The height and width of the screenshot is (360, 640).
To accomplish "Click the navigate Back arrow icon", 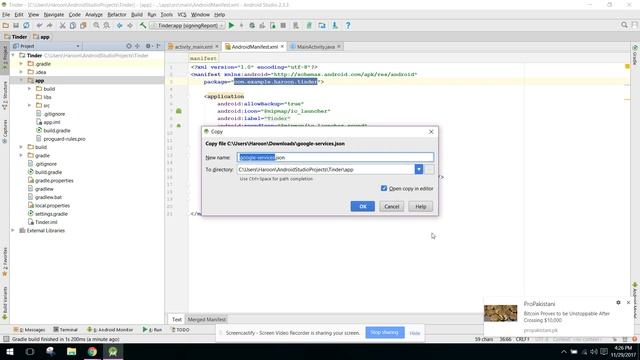I will [120, 25].
